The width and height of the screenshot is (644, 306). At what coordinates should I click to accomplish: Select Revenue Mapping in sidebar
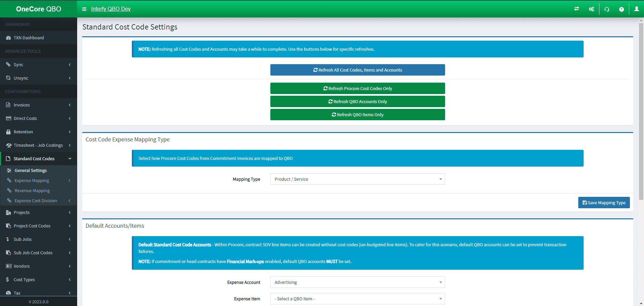pyautogui.click(x=32, y=190)
